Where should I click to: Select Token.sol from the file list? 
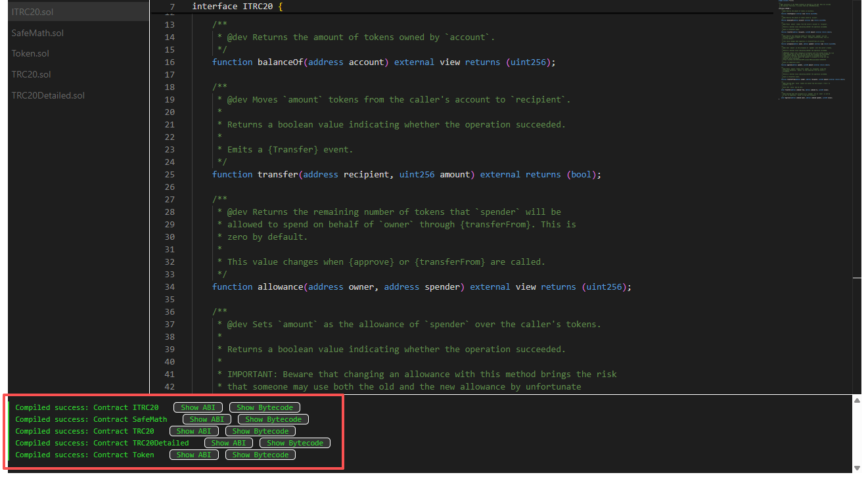[30, 53]
